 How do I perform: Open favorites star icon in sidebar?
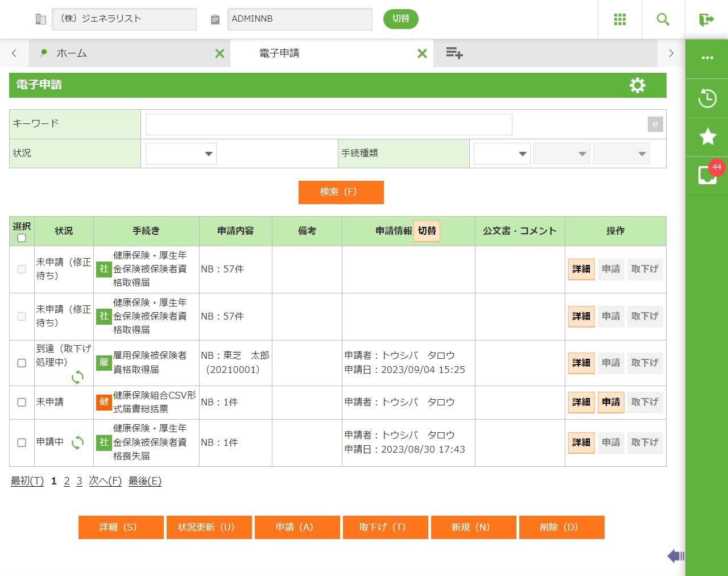[707, 137]
